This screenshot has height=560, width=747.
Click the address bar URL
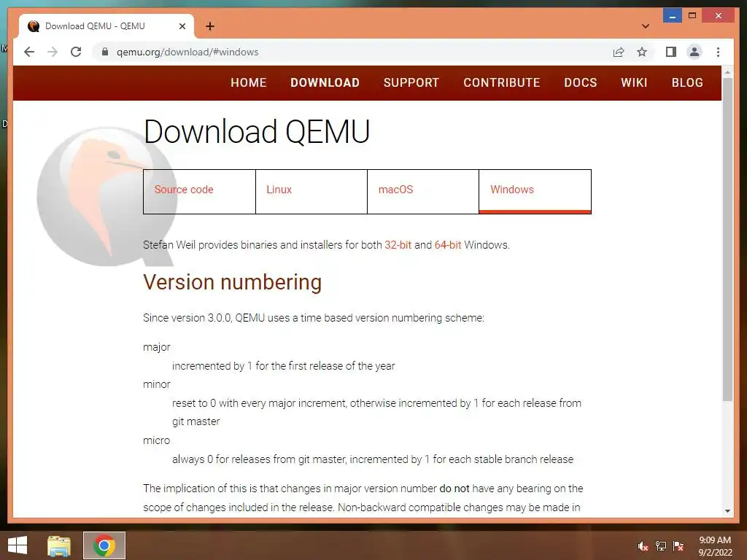[187, 52]
